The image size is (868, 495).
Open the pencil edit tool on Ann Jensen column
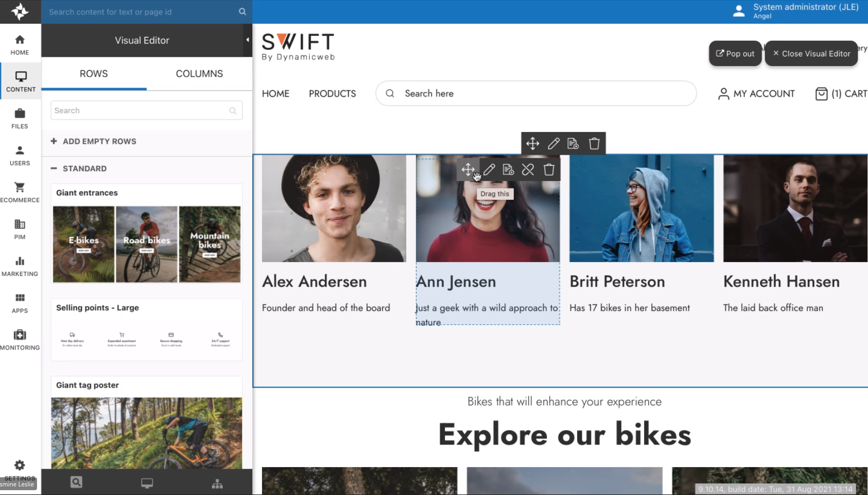pos(488,169)
